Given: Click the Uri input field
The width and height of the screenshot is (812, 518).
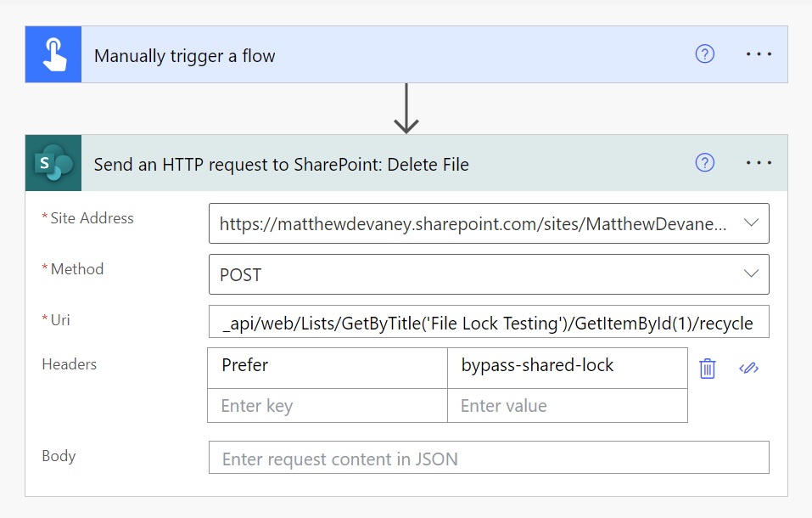Looking at the screenshot, I should (x=489, y=322).
